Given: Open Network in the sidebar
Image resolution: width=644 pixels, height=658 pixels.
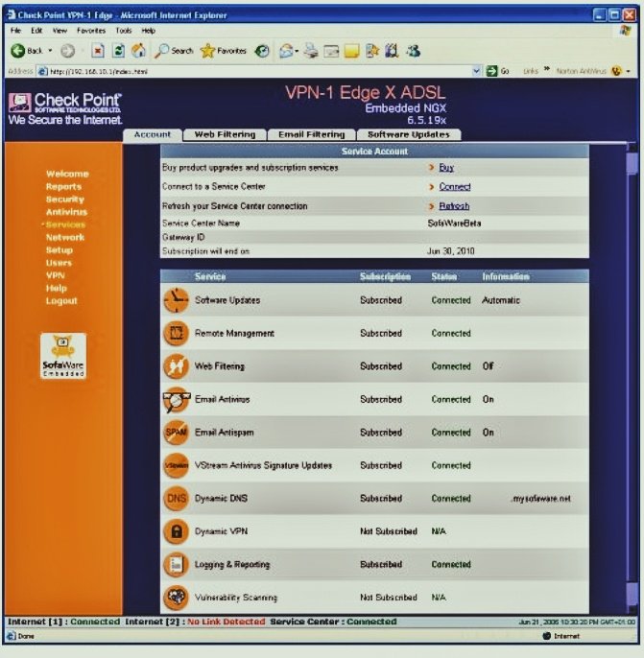Looking at the screenshot, I should pyautogui.click(x=65, y=238).
